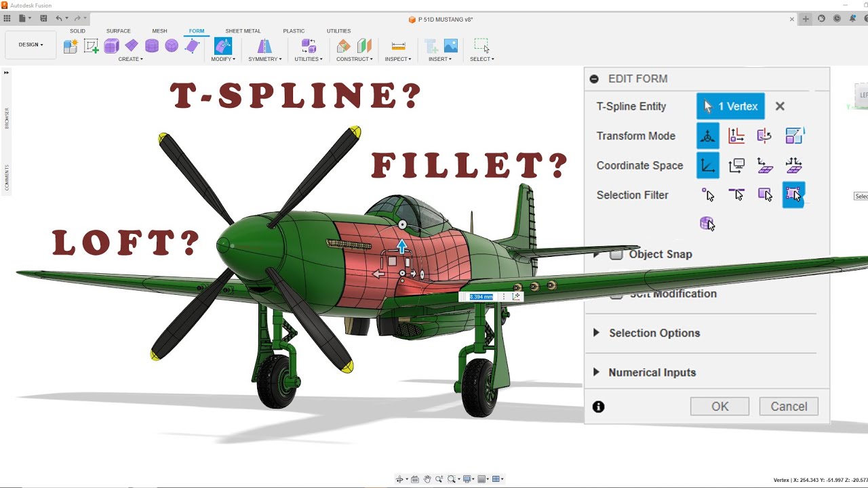
Task: Select View coordinate space
Action: click(736, 165)
